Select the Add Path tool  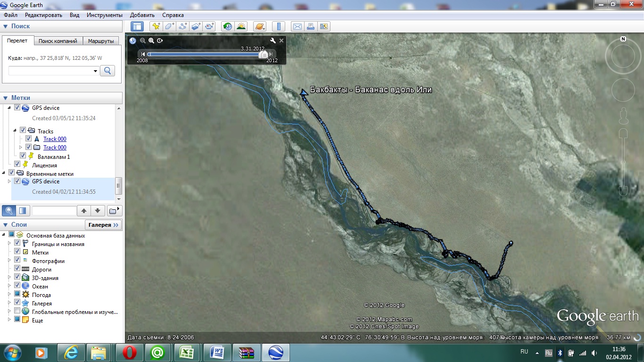pyautogui.click(x=183, y=26)
